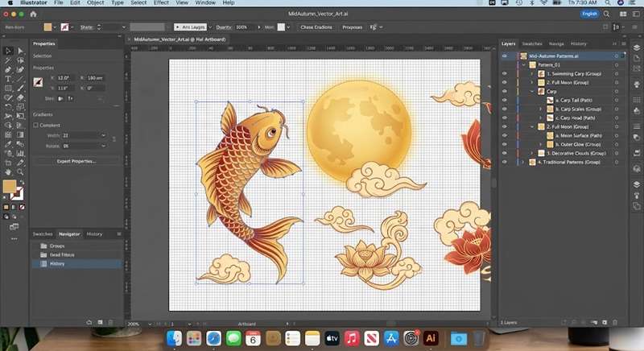Click the Quarity 100% field
This screenshot has width=644, height=351.
click(x=246, y=27)
